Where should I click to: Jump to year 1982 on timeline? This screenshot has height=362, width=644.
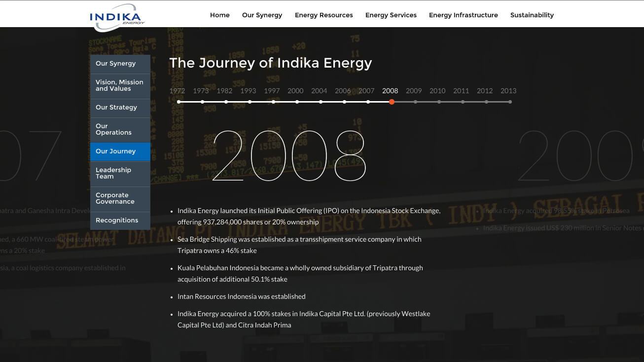pos(224,91)
